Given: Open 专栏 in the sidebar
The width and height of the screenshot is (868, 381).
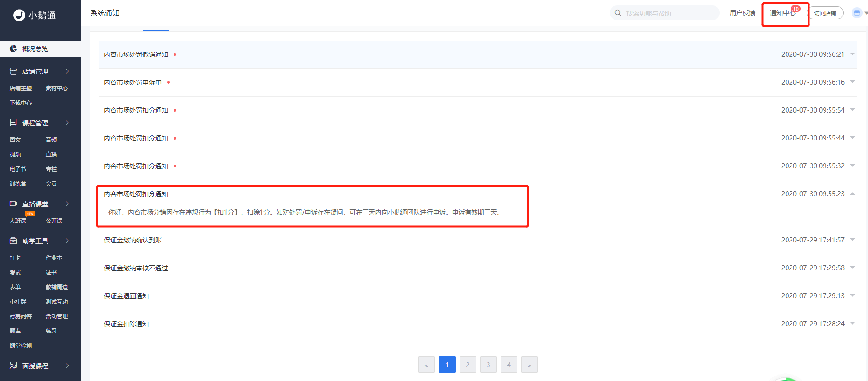Looking at the screenshot, I should click(x=51, y=169).
